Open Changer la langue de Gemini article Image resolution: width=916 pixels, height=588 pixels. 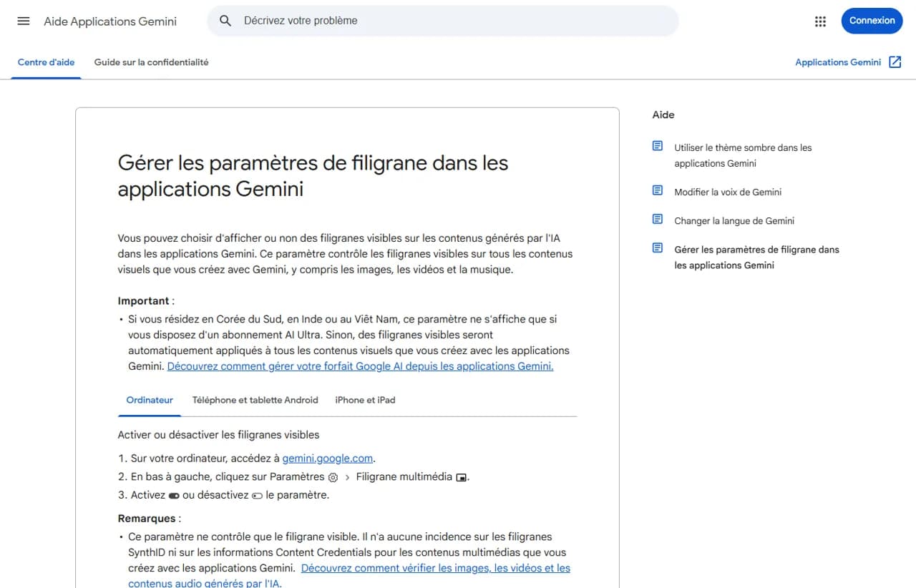(x=734, y=220)
